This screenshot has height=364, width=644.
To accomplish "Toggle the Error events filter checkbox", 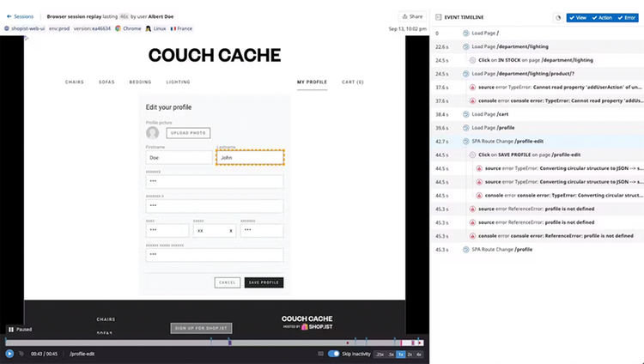I will point(626,18).
